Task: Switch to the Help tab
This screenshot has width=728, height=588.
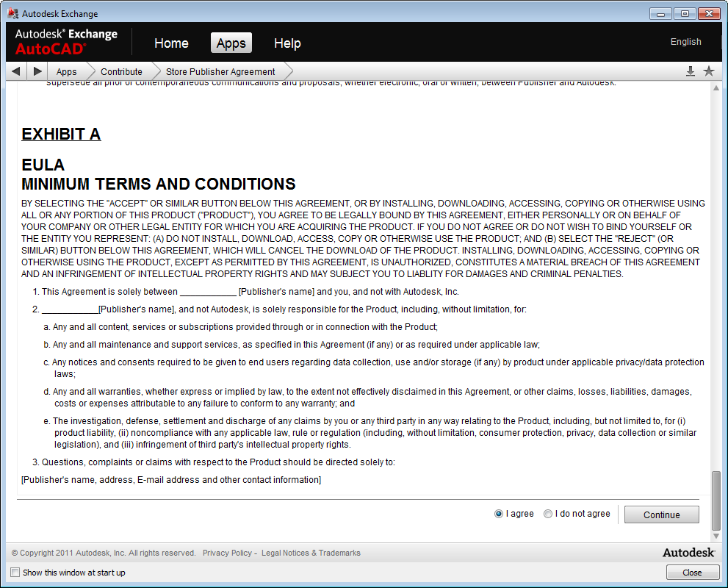Action: tap(287, 43)
